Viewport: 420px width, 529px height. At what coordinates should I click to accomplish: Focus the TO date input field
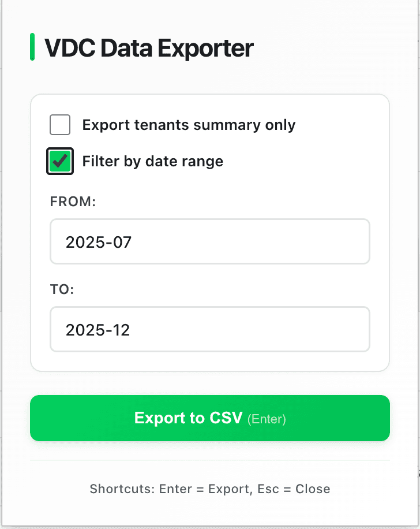click(x=209, y=329)
